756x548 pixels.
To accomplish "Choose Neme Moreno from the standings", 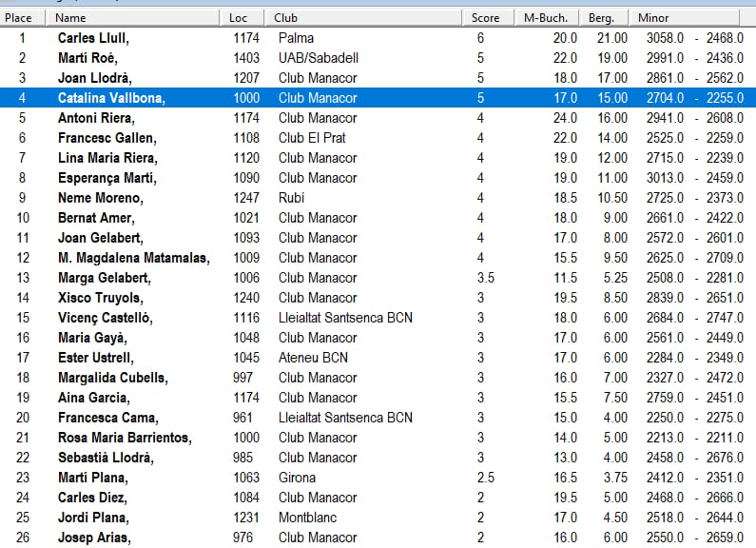I will click(100, 198).
